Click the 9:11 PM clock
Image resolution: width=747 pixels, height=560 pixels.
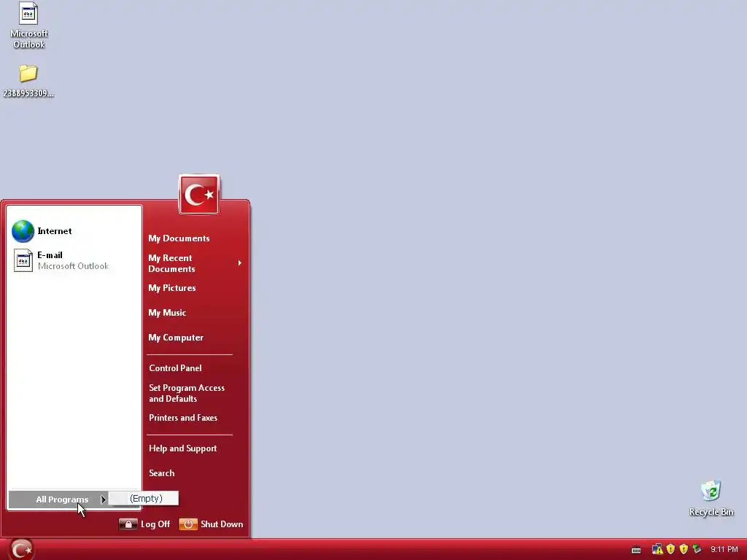tap(724, 550)
